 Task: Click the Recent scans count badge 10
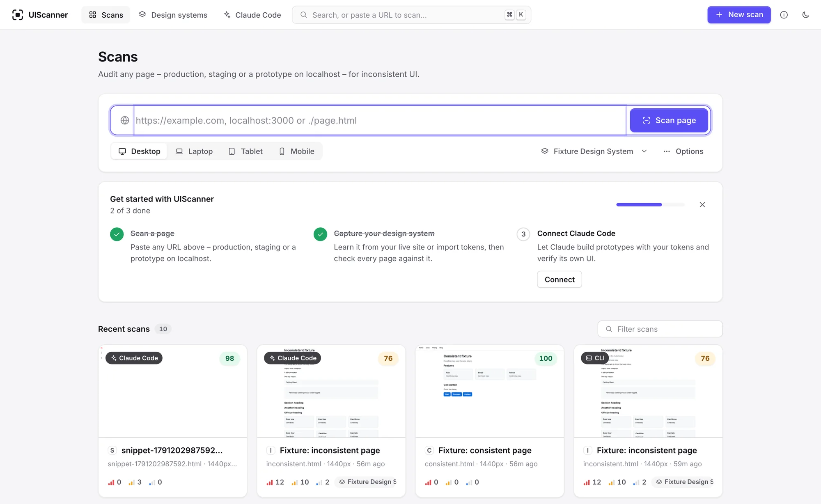(163, 329)
